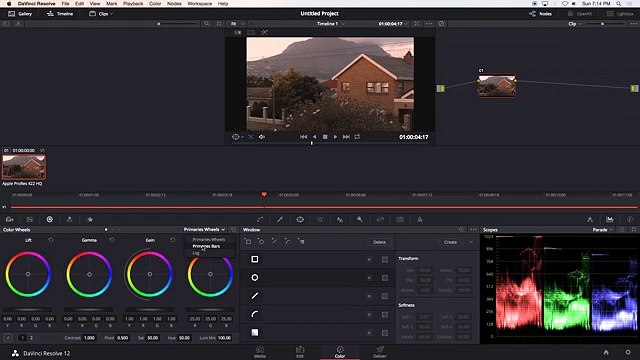Screen dimensions: 640x360
Task: Adjust node graph zoom slider
Action: [606, 24]
